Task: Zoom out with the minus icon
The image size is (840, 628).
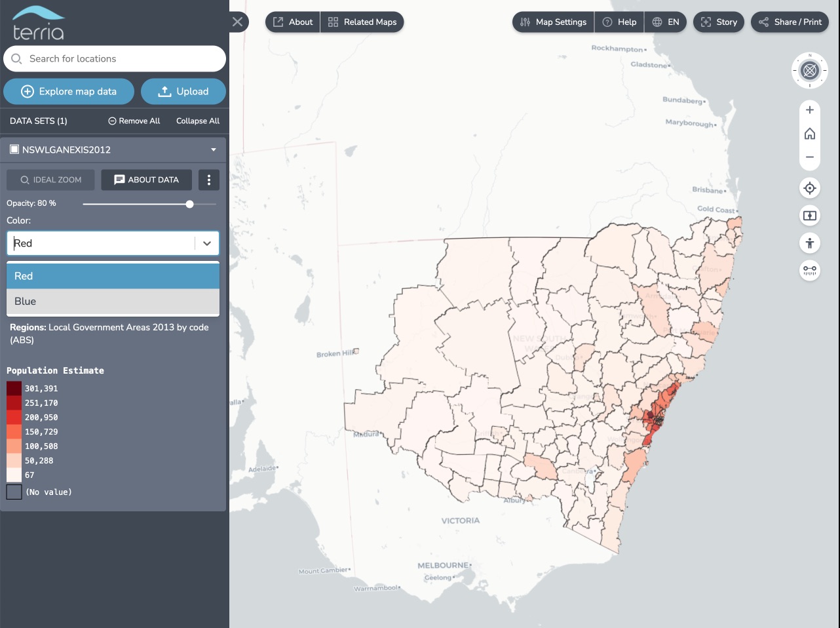Action: [x=810, y=157]
